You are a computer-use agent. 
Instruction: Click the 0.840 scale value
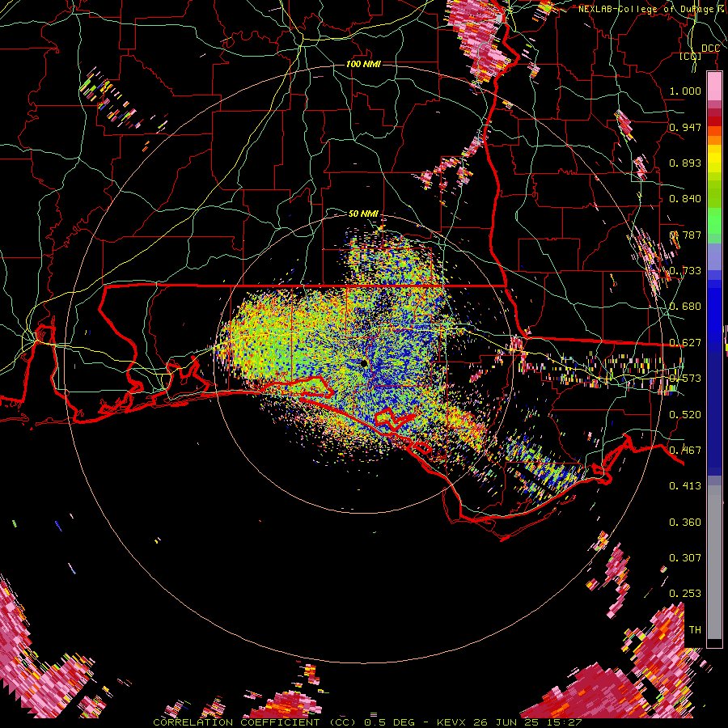pos(685,199)
